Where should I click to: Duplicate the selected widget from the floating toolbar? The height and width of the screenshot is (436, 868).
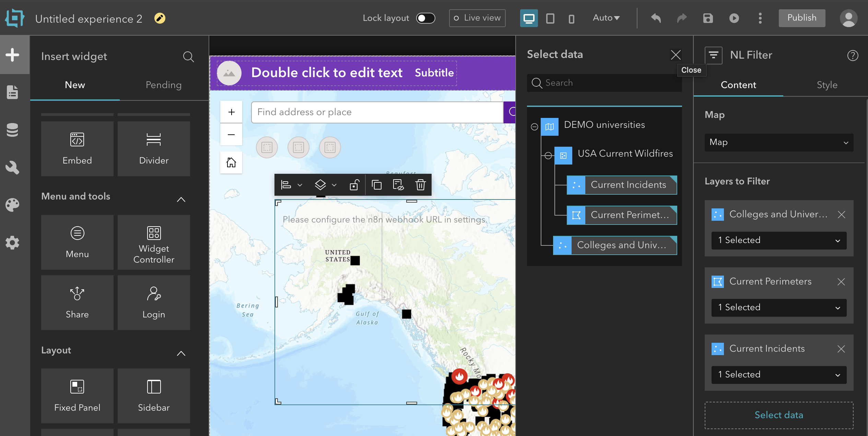[377, 185]
